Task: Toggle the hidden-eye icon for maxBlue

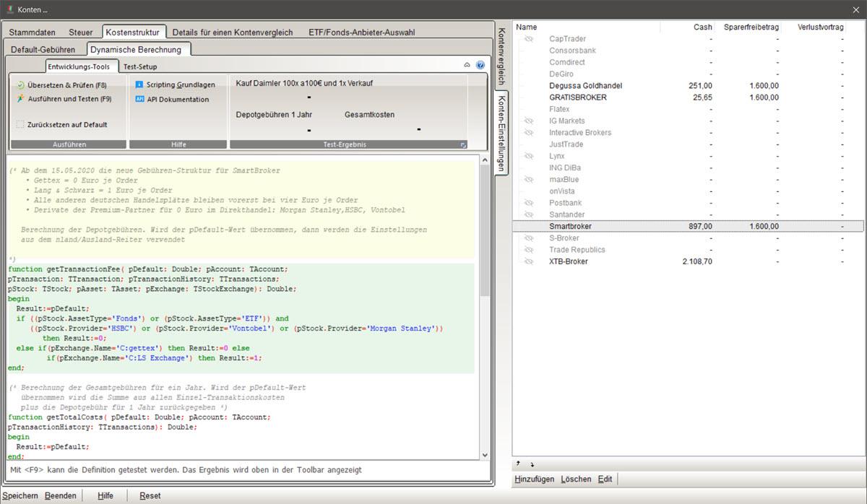Action: tap(528, 180)
